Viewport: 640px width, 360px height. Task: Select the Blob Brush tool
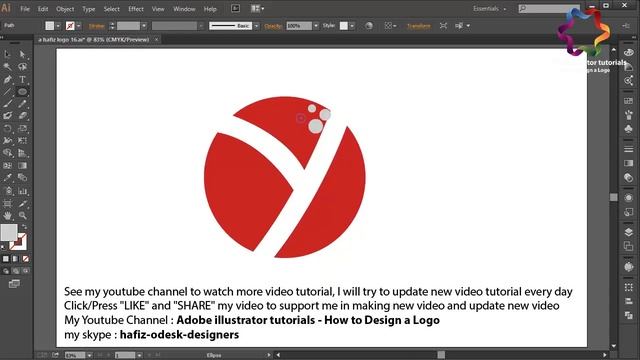pos(7,116)
